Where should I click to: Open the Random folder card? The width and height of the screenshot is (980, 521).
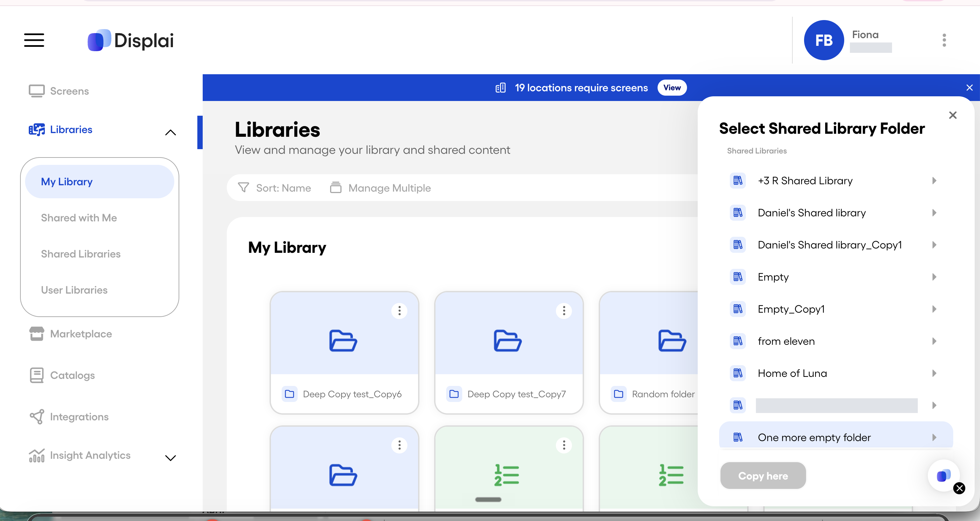[649, 352]
